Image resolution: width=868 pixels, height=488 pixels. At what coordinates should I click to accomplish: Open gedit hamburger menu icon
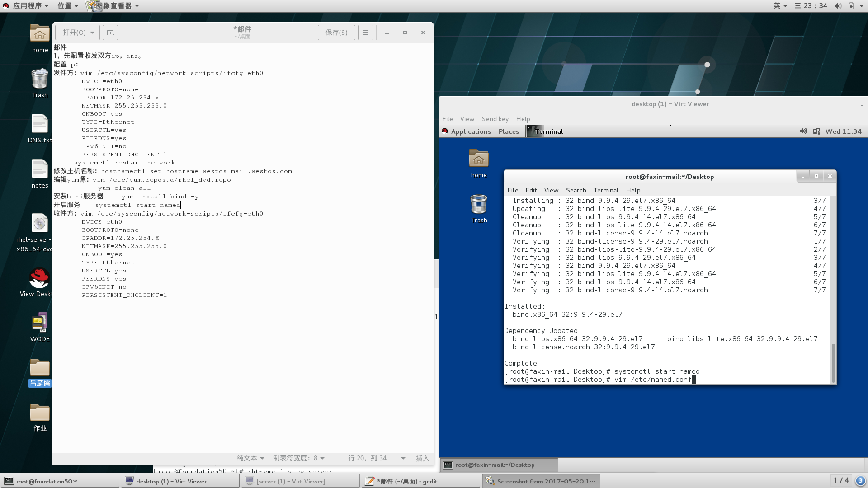click(366, 33)
